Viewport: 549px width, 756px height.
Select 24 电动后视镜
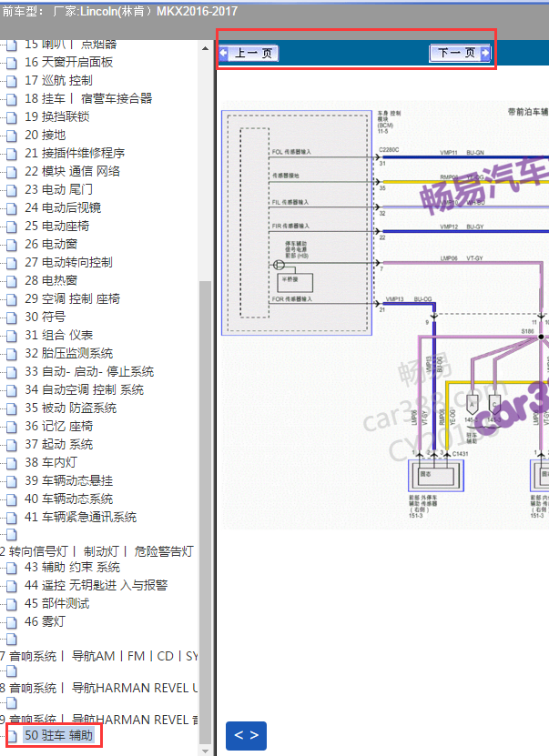pos(63,207)
